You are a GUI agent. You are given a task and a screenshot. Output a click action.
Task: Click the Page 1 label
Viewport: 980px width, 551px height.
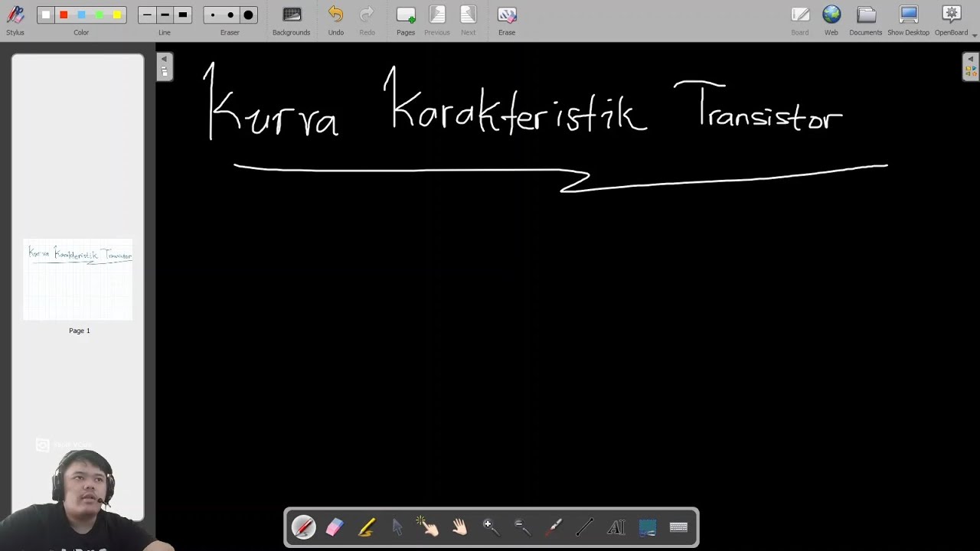pyautogui.click(x=80, y=331)
